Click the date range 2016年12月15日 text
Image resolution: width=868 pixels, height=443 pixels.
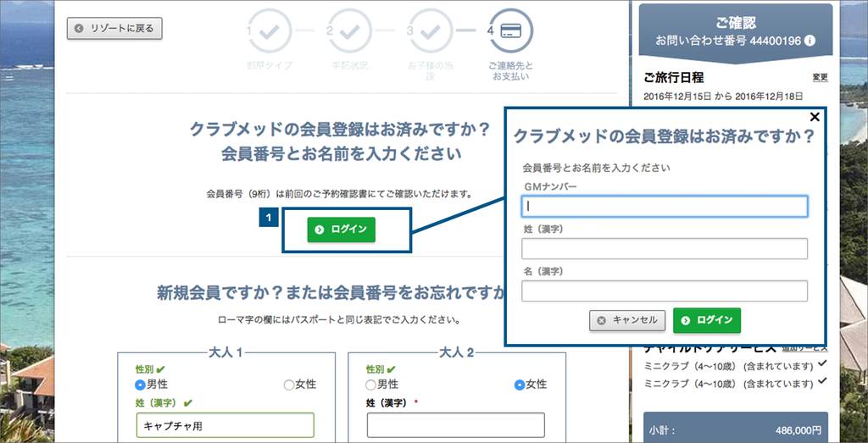(x=723, y=96)
